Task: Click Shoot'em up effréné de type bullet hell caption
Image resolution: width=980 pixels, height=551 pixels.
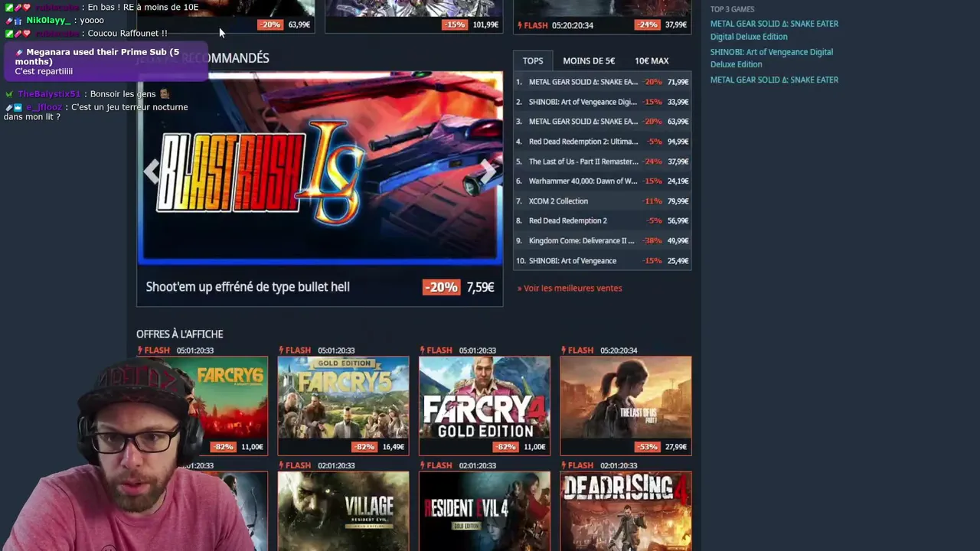Action: [247, 287]
